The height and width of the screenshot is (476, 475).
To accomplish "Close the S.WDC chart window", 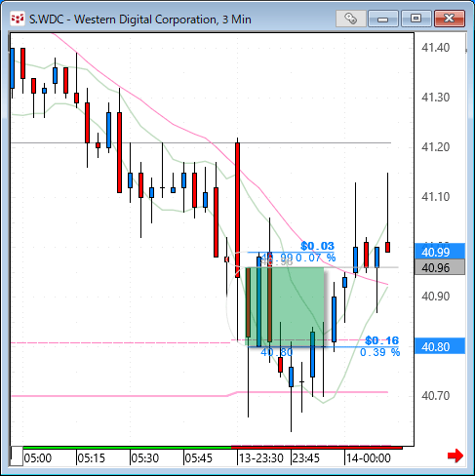I will (450, 19).
